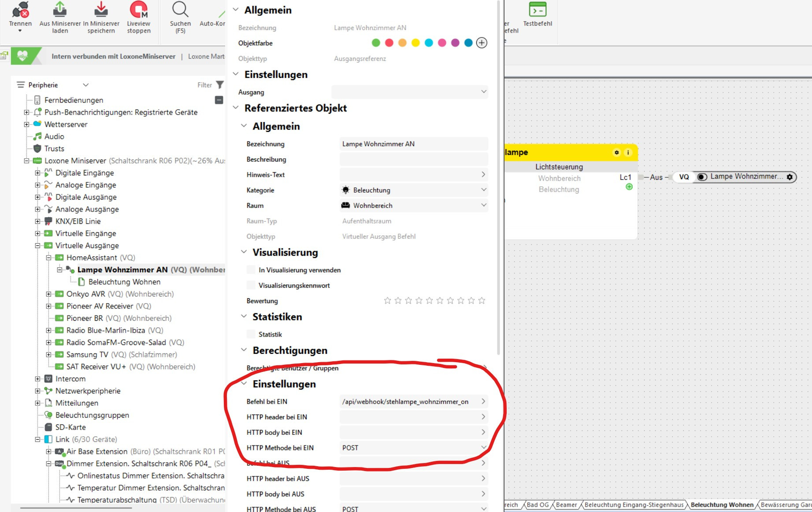Expand Digitale Eingänge tree node
The width and height of the screenshot is (812, 512).
tap(37, 173)
